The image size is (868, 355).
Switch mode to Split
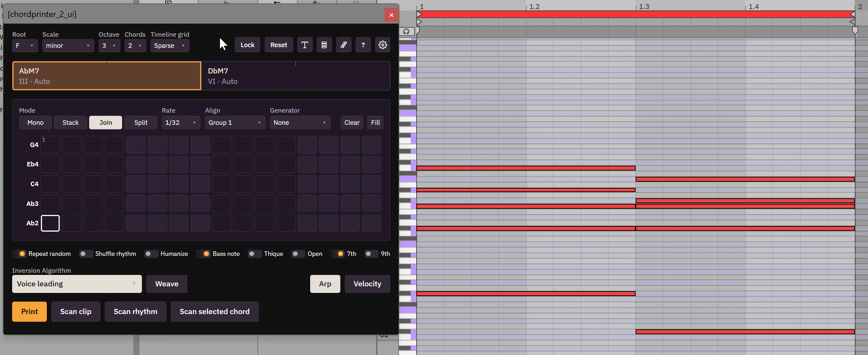[x=141, y=123]
